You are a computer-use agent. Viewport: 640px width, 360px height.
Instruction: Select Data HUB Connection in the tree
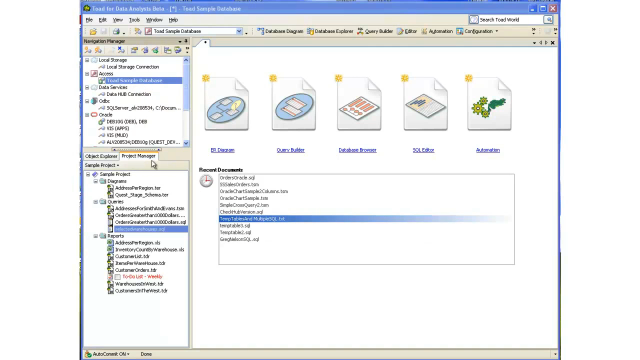coord(129,94)
